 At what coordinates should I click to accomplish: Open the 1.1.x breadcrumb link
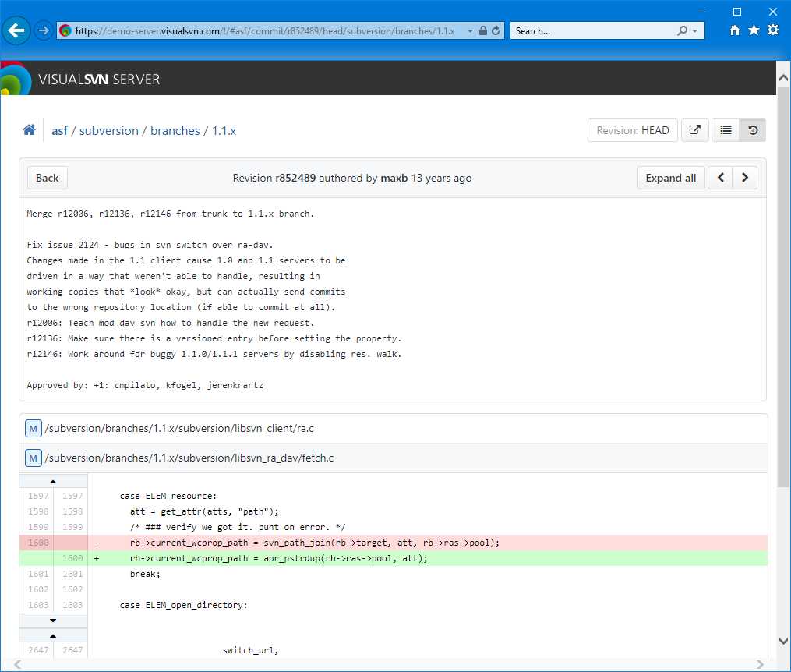coord(224,131)
